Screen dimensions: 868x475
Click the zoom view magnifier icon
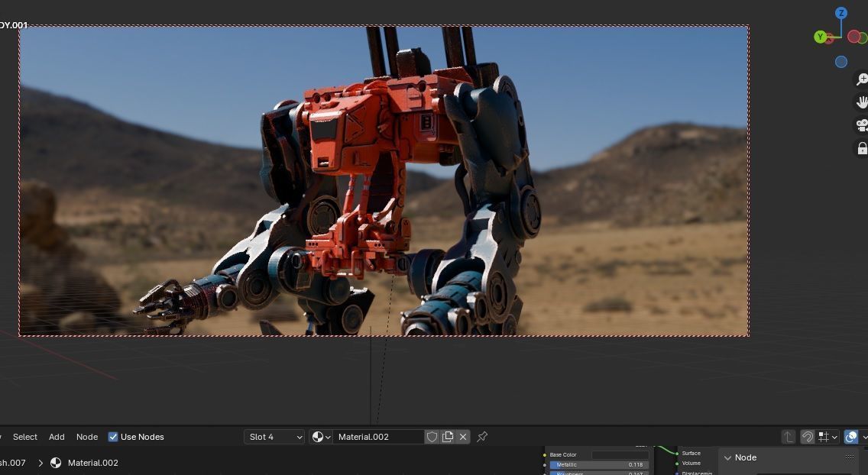coord(862,79)
